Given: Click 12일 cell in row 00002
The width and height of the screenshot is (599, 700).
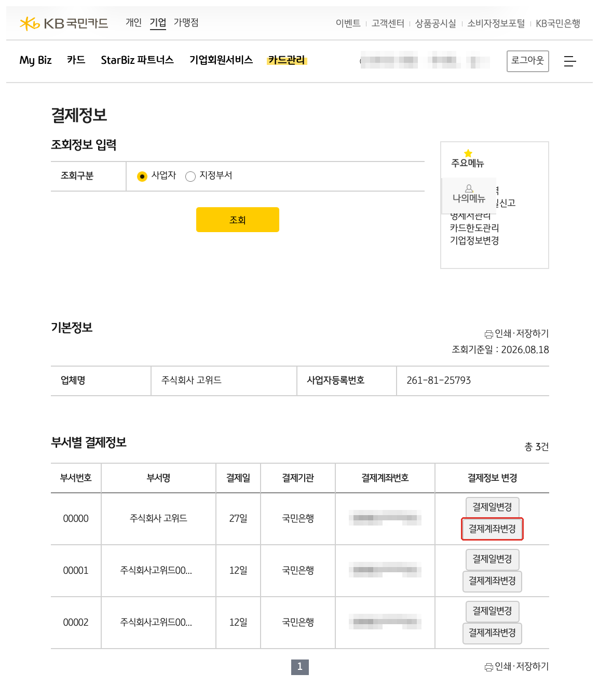Looking at the screenshot, I should coord(238,623).
